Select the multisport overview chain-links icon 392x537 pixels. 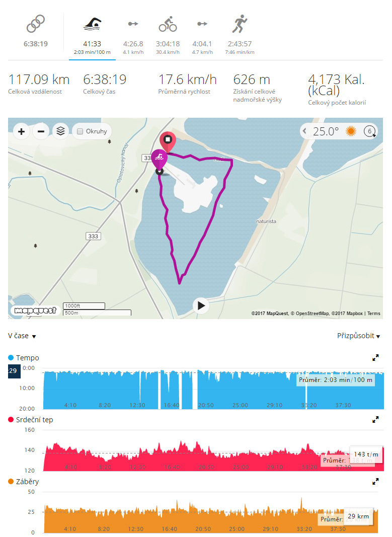click(36, 24)
